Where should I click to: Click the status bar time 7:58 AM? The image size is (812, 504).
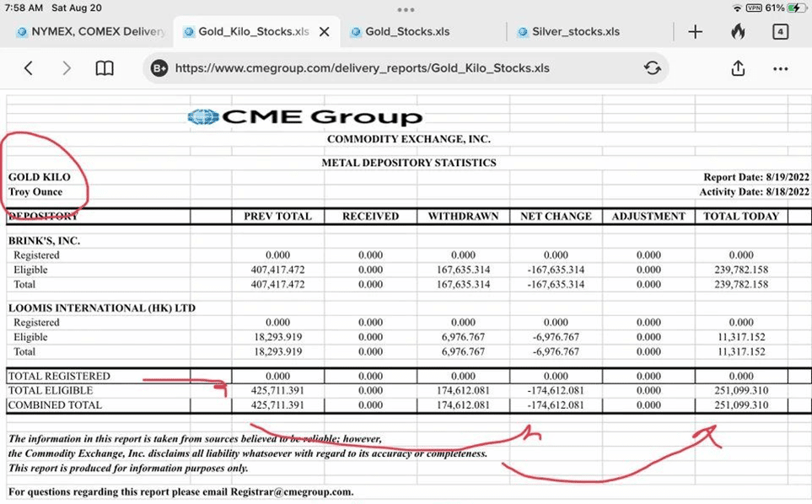coord(24,8)
